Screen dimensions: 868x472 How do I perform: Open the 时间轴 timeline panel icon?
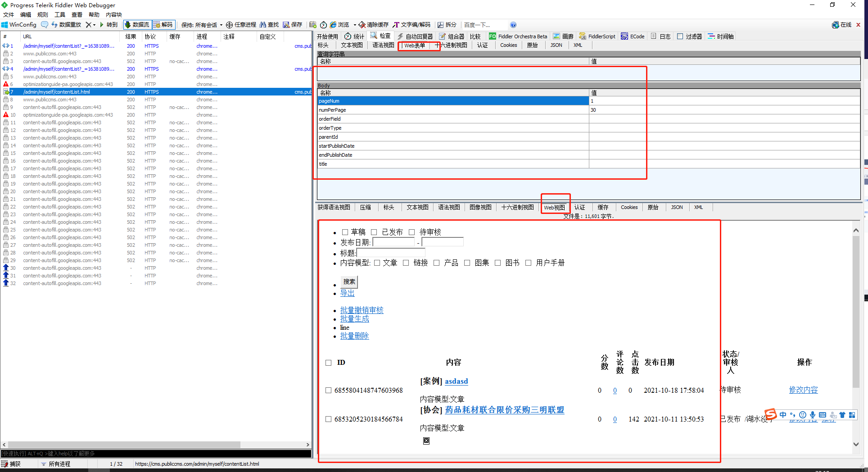pos(720,36)
